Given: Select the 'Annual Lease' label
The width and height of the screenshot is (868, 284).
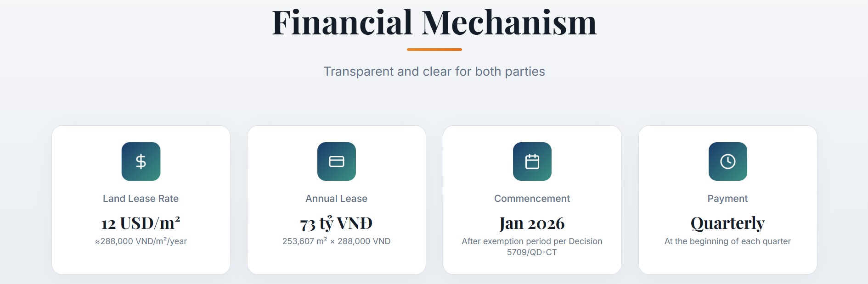Looking at the screenshot, I should pos(337,199).
